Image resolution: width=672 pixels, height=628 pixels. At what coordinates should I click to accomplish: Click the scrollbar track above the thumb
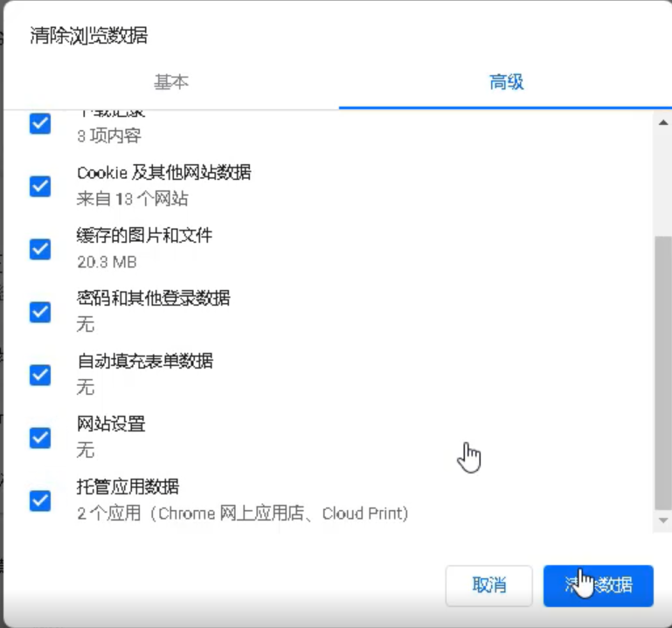pos(662,179)
